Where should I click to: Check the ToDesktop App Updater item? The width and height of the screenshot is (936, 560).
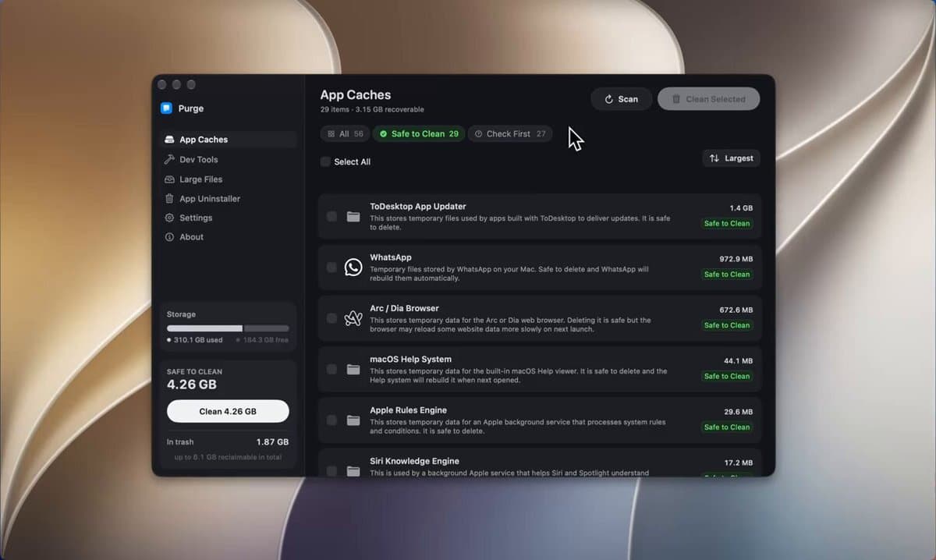[x=332, y=216]
